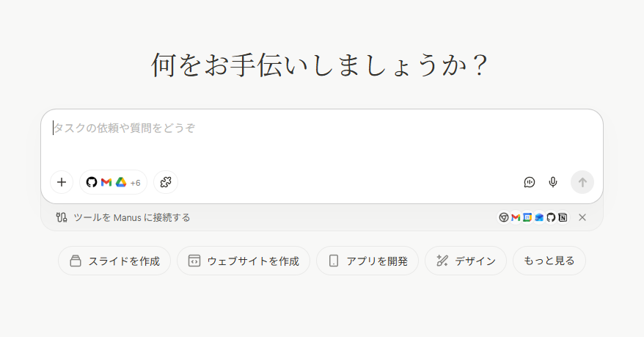Click the Google Drive icon in connectors pill
The image size is (644, 337).
click(121, 182)
